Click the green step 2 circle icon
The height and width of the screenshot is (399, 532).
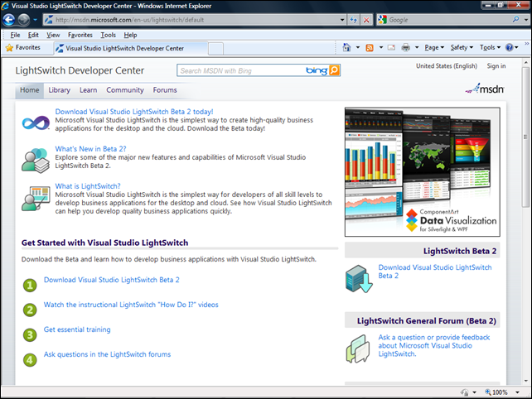pyautogui.click(x=30, y=310)
